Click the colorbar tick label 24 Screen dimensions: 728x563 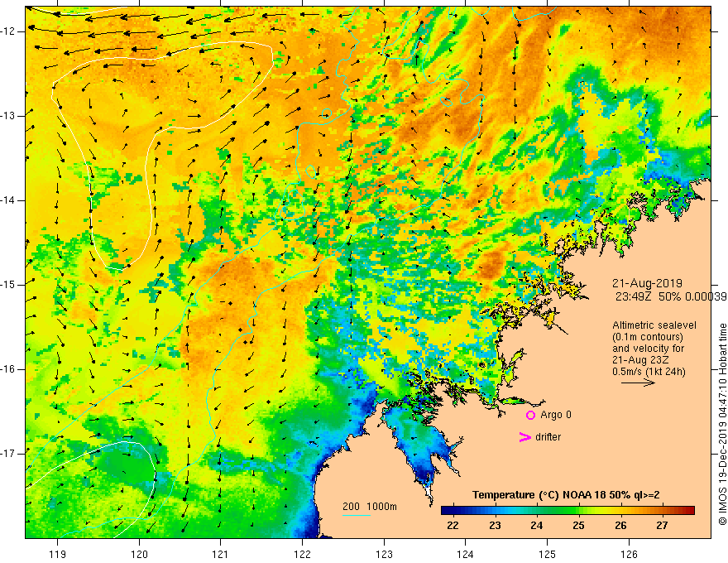(536, 526)
